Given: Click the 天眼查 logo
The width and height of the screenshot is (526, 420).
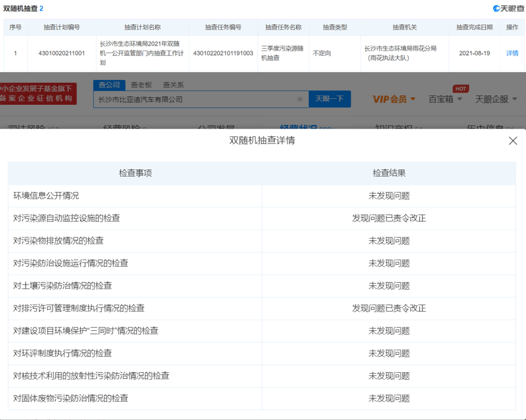Looking at the screenshot, I should coord(508,8).
